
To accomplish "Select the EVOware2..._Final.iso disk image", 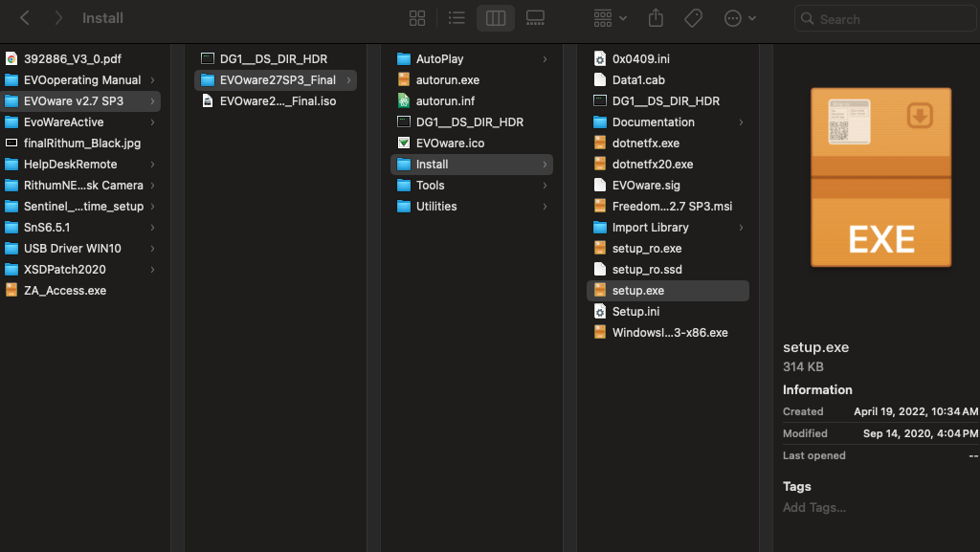I will tap(276, 101).
